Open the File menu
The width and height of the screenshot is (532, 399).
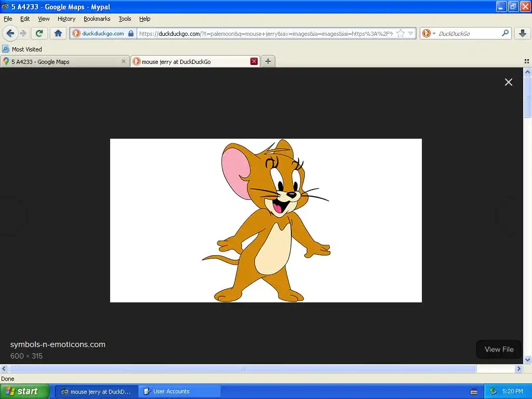click(x=8, y=19)
